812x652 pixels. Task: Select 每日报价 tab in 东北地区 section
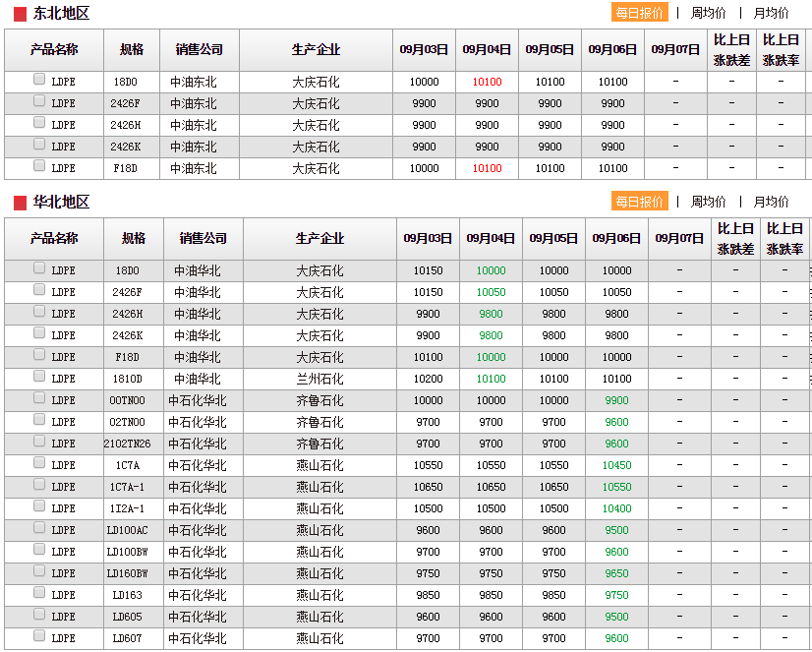pos(640,13)
